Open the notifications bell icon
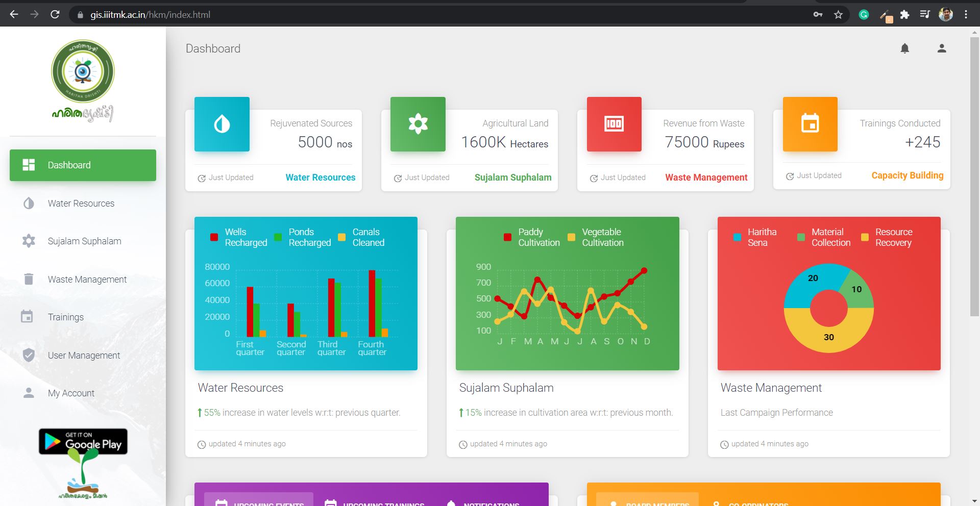 (x=904, y=48)
